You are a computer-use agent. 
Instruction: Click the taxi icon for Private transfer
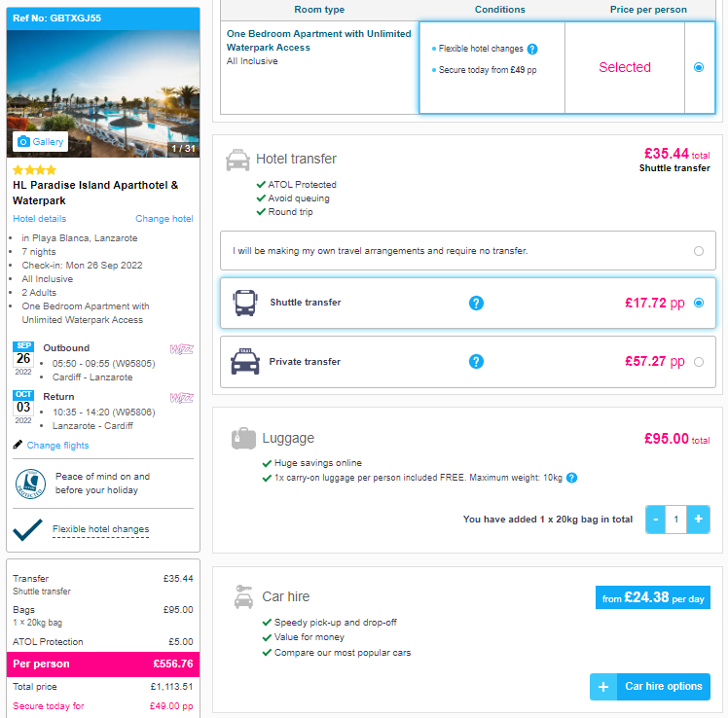[x=245, y=361]
